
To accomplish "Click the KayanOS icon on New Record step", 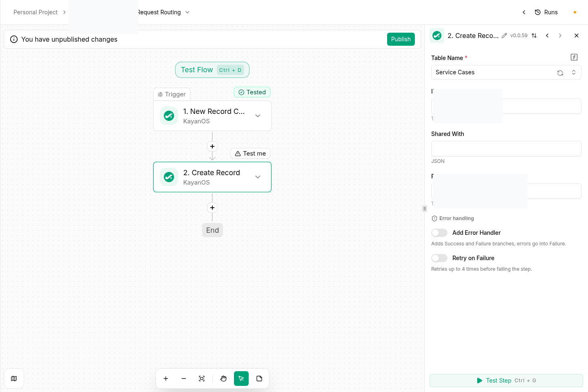I will [169, 116].
